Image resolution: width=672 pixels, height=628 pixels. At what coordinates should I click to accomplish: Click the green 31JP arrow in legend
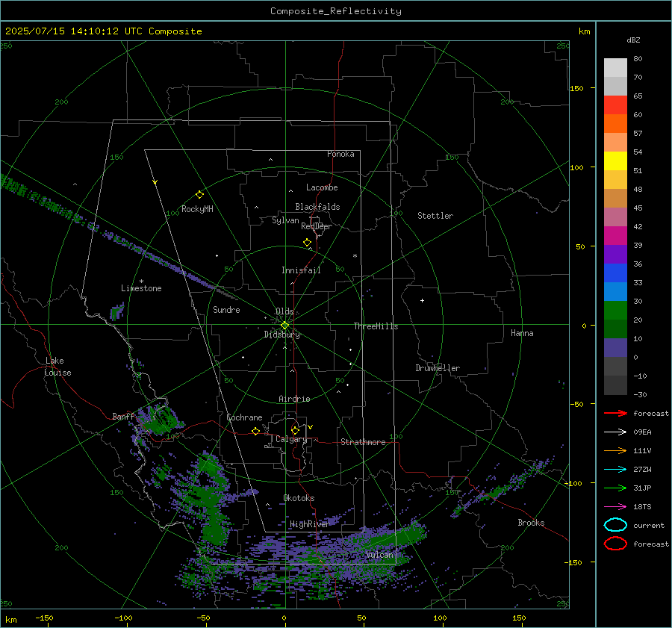click(615, 488)
